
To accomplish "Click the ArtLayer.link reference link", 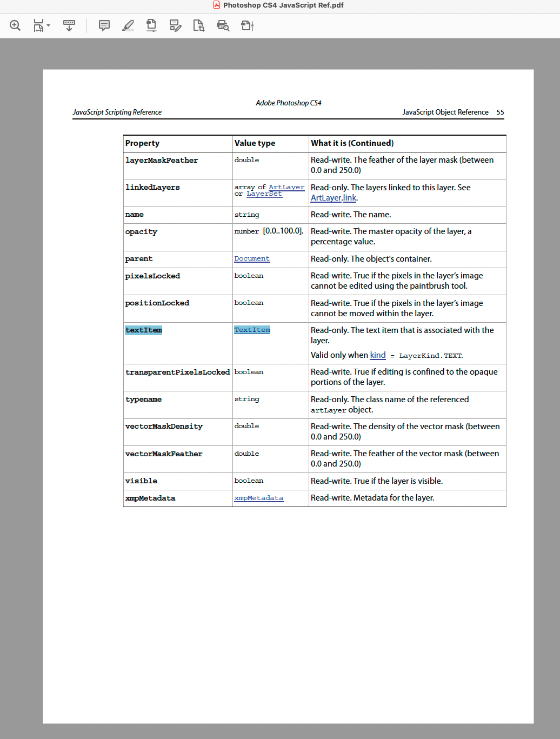I will [333, 198].
